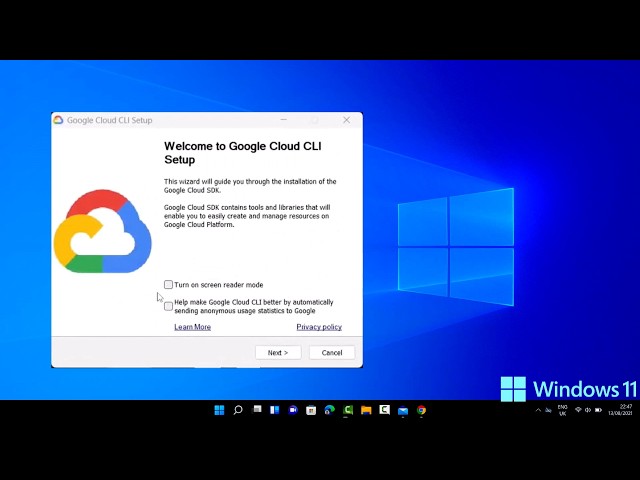640x480 pixels.
Task: Open the volume speaker tray icon
Action: (x=588, y=410)
